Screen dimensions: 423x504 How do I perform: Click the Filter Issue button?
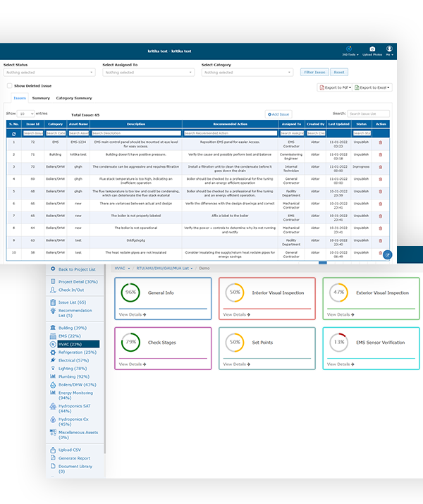314,73
